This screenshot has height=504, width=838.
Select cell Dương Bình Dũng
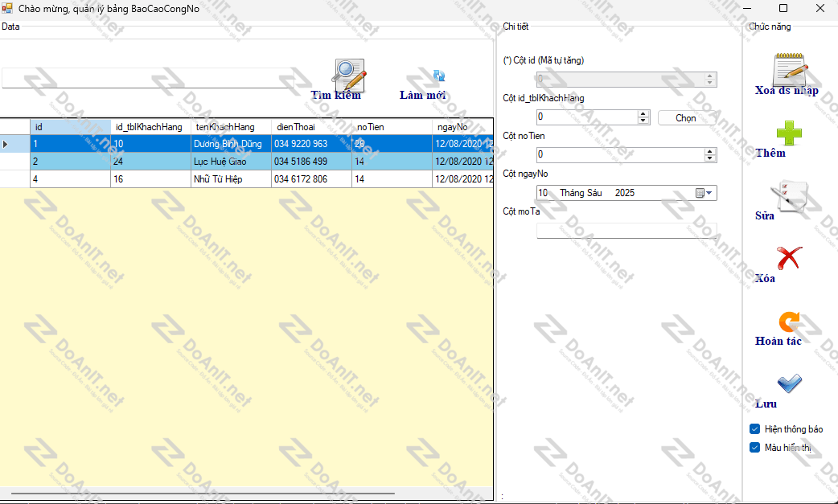coord(231,144)
